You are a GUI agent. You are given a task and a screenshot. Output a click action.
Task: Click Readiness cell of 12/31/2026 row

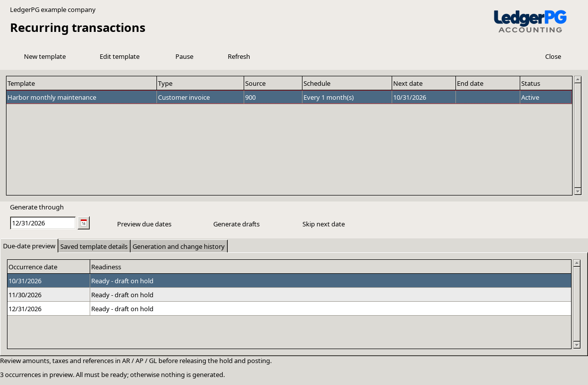click(330, 309)
